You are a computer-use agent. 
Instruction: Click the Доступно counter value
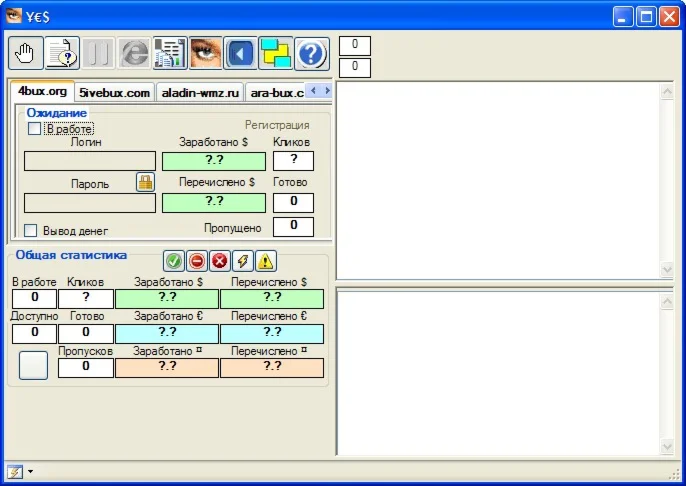(35, 334)
